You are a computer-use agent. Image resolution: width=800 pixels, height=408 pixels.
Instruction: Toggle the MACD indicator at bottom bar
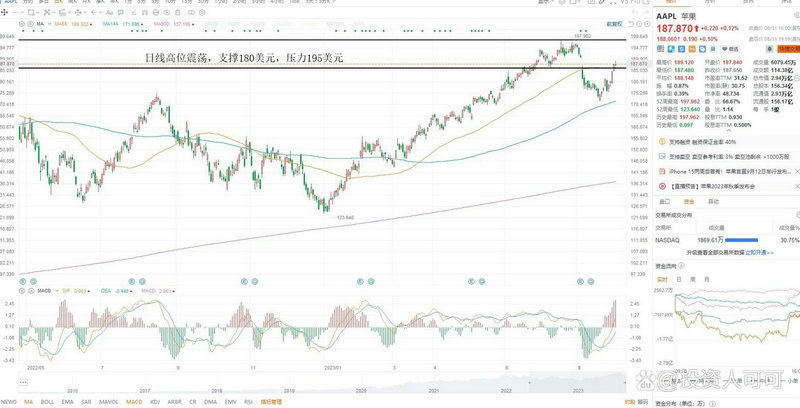pos(132,402)
